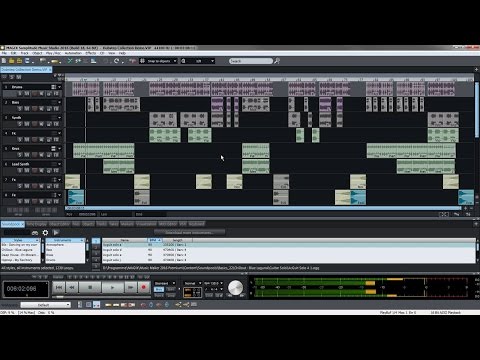Mute the Drums track
This screenshot has height=360, width=480.
(x=27, y=93)
